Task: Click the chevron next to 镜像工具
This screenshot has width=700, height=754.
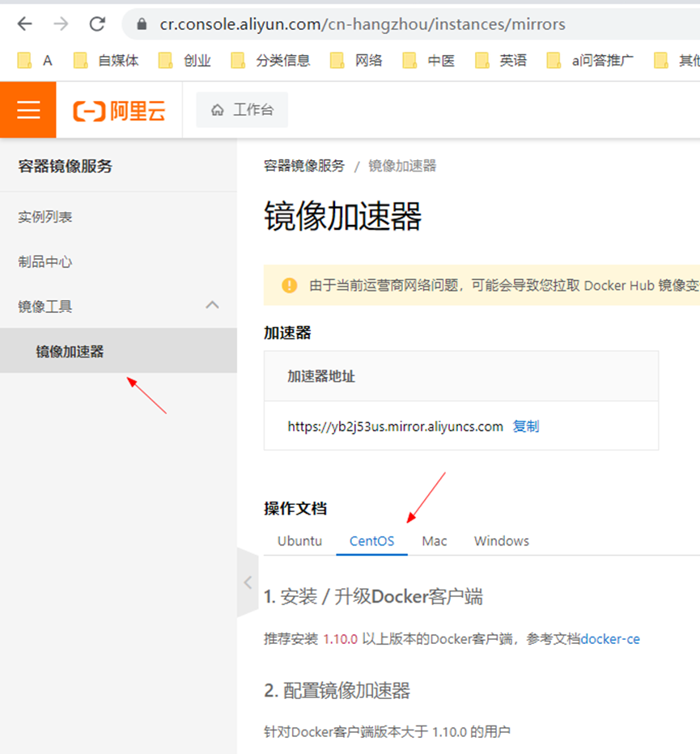Action: point(212,305)
